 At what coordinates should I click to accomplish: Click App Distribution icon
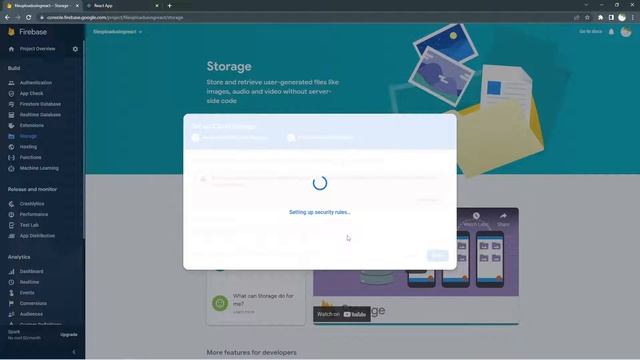point(11,236)
